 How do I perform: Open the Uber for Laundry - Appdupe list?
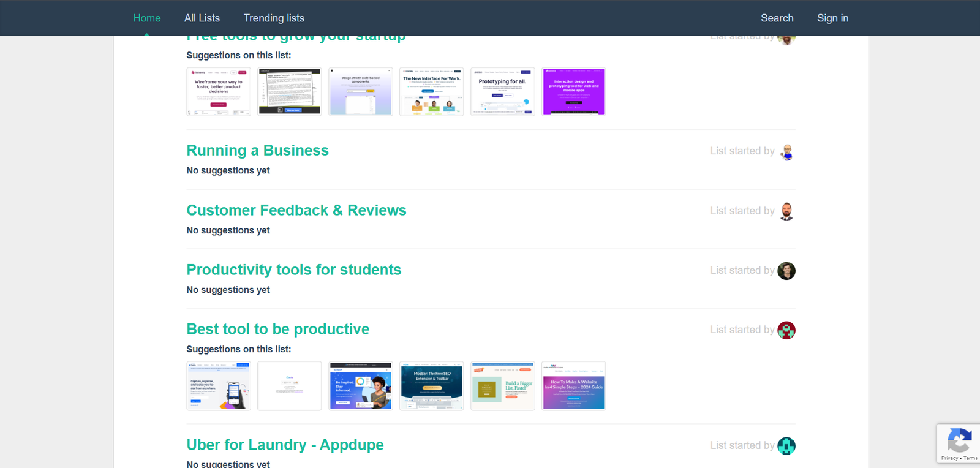[285, 445]
